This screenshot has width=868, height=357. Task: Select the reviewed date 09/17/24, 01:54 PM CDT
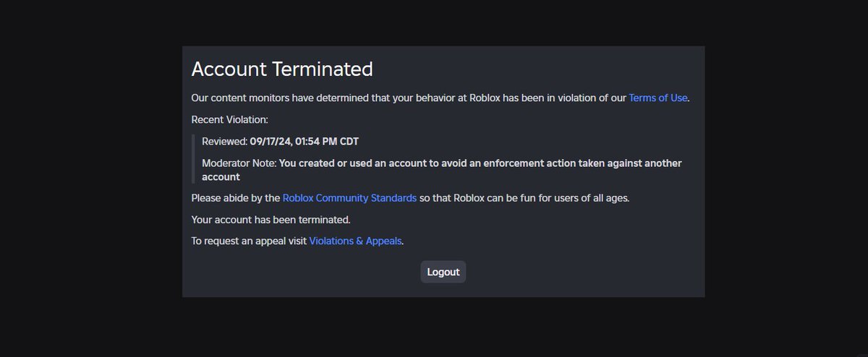tap(305, 141)
